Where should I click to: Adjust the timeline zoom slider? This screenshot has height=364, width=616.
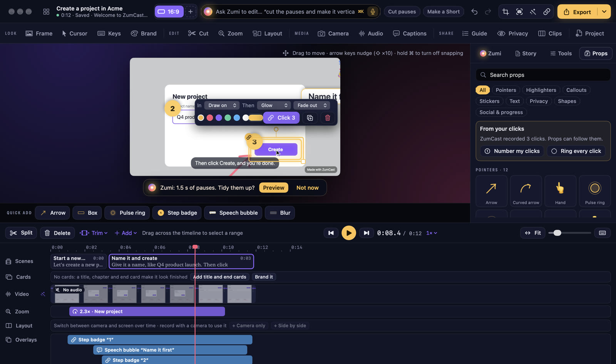557,233
